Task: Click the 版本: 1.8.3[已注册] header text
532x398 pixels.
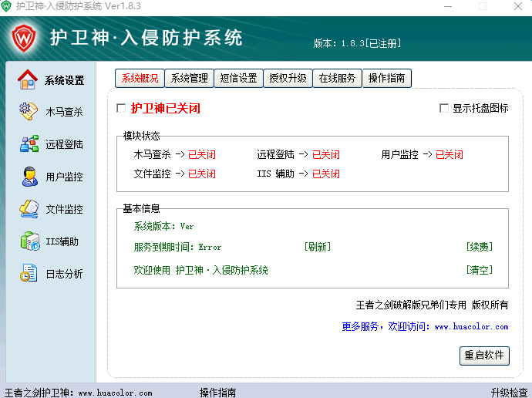Action: pyautogui.click(x=357, y=43)
